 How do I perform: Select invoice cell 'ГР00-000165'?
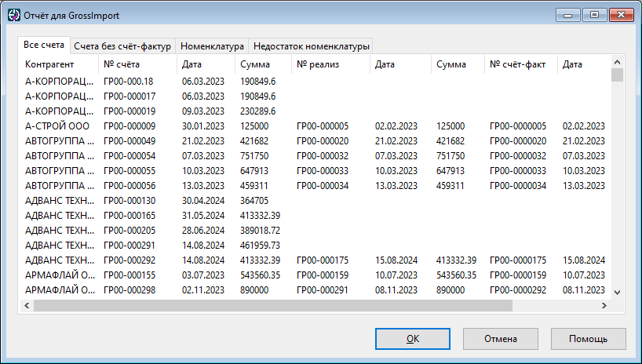(129, 216)
